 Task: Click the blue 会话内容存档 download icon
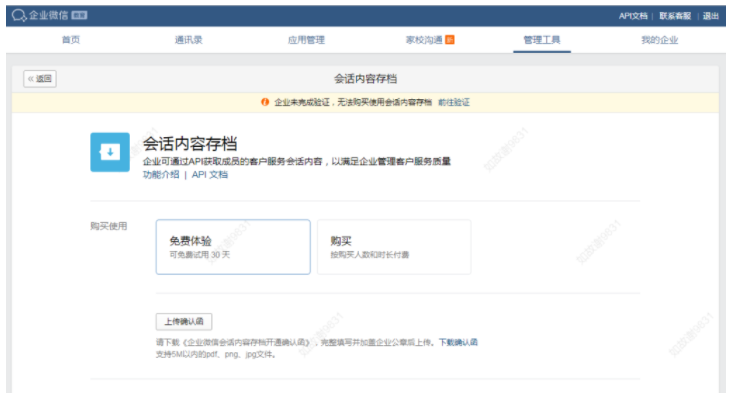tap(110, 152)
